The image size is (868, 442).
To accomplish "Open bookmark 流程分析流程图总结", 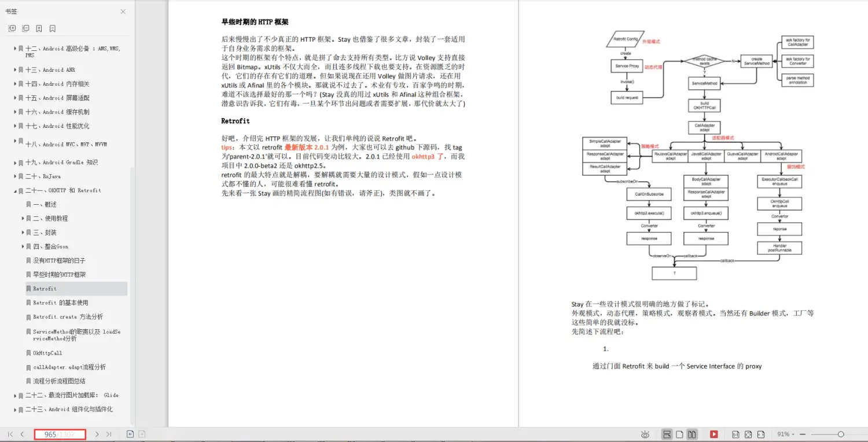I will [x=59, y=381].
